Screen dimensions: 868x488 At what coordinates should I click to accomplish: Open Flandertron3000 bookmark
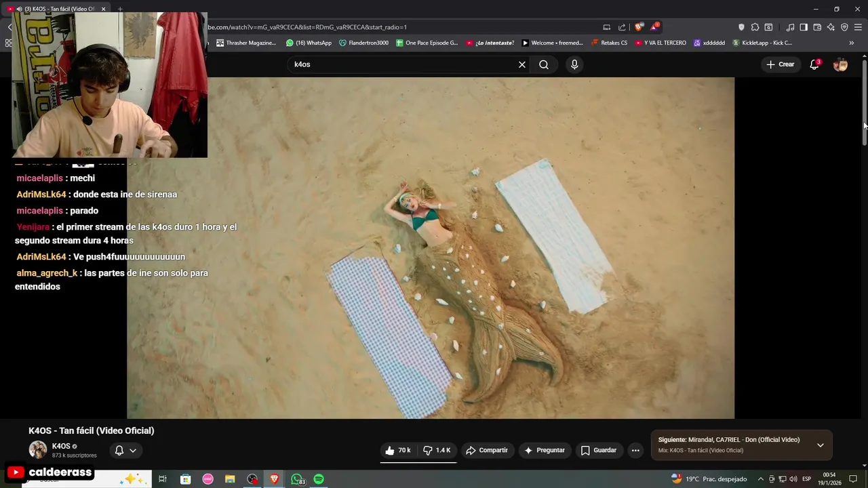pyautogui.click(x=363, y=43)
